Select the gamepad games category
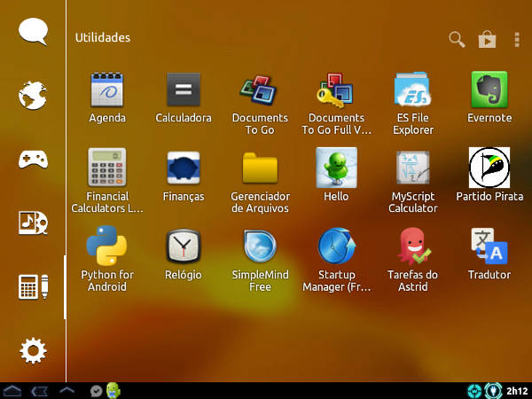Screen dimensions: 532x399 (x=33, y=159)
